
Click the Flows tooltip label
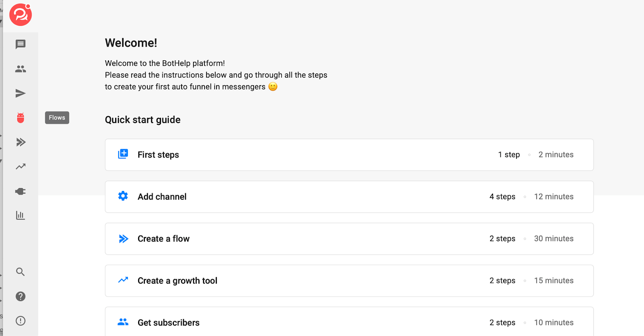(57, 118)
